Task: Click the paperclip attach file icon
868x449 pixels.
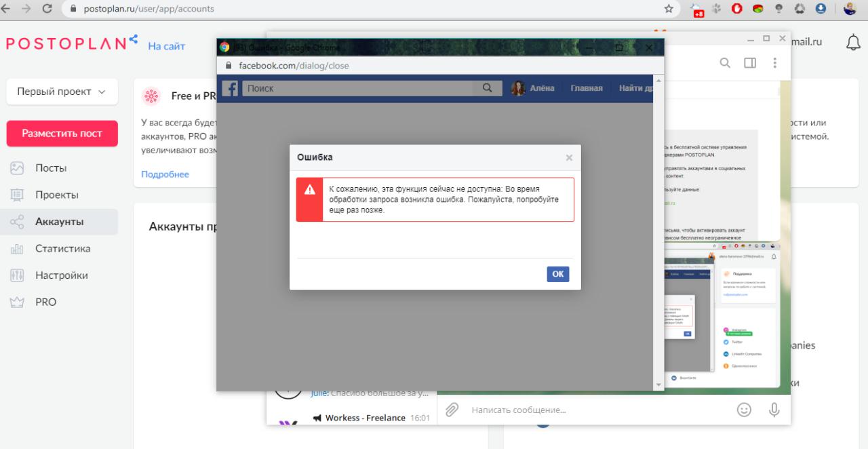Action: [452, 410]
